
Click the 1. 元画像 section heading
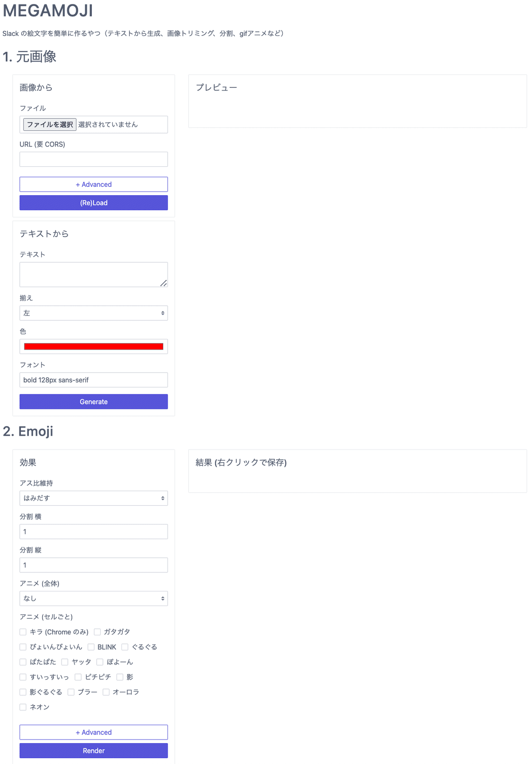point(29,57)
